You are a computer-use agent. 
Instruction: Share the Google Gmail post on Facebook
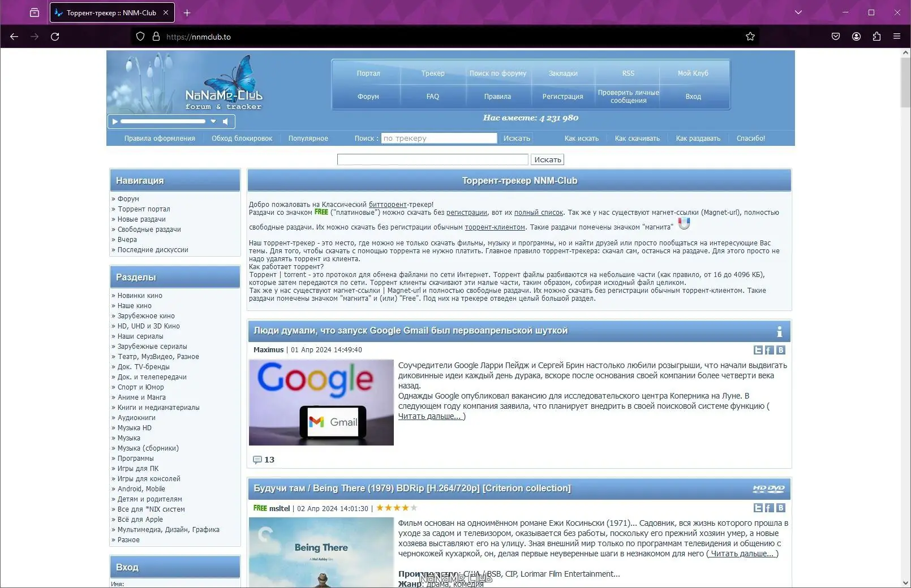click(x=770, y=350)
